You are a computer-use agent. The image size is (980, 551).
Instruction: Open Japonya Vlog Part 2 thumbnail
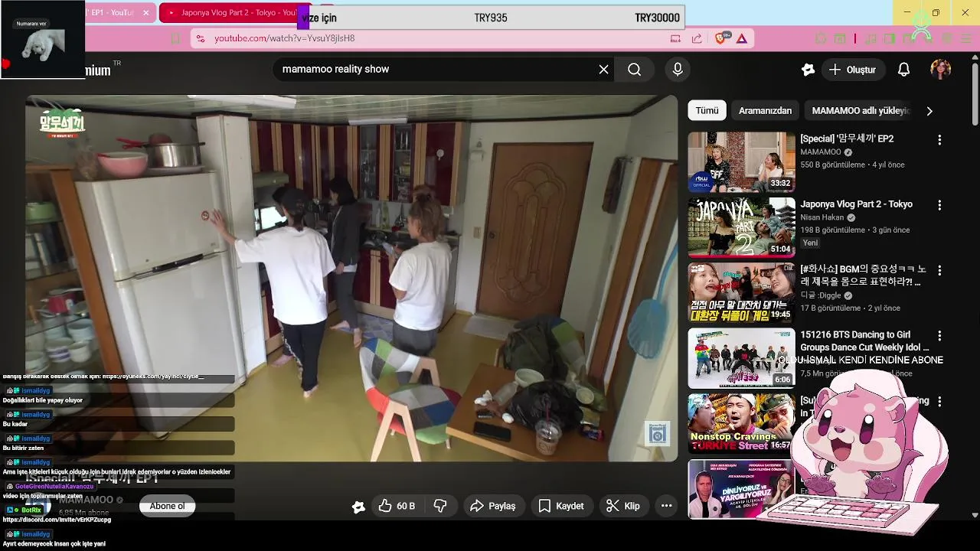[x=741, y=227]
